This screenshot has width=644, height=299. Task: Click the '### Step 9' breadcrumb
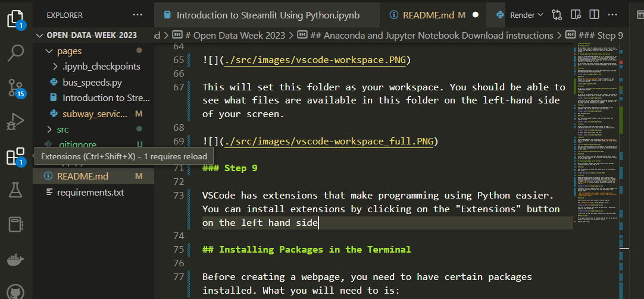tap(601, 35)
